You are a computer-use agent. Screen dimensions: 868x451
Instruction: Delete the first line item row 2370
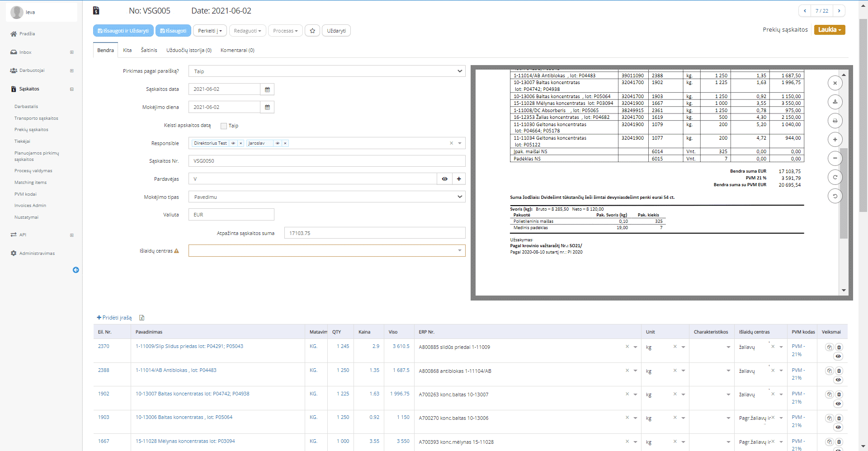click(x=839, y=347)
